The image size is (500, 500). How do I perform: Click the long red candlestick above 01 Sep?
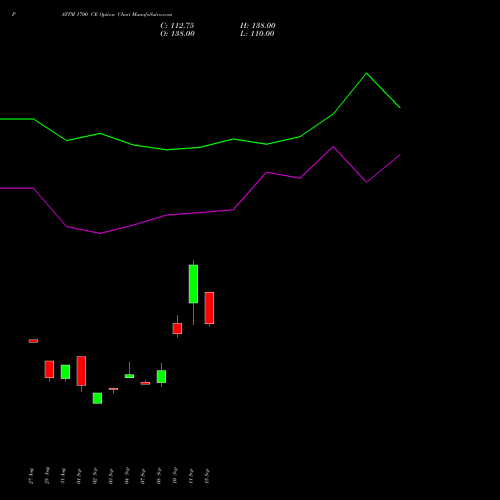81,371
